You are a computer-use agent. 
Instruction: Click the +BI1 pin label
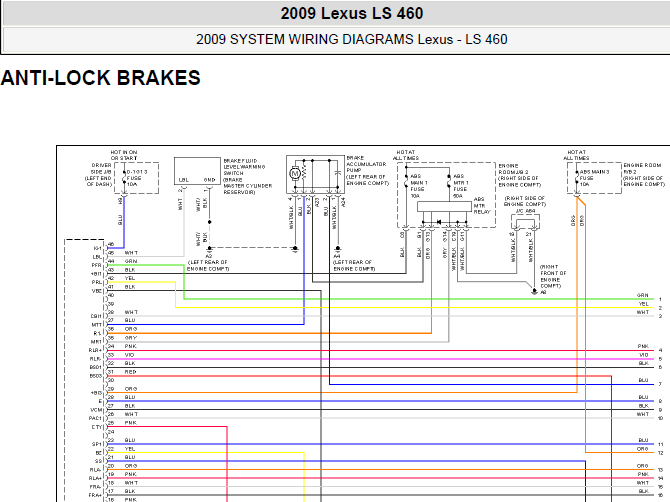click(96, 274)
